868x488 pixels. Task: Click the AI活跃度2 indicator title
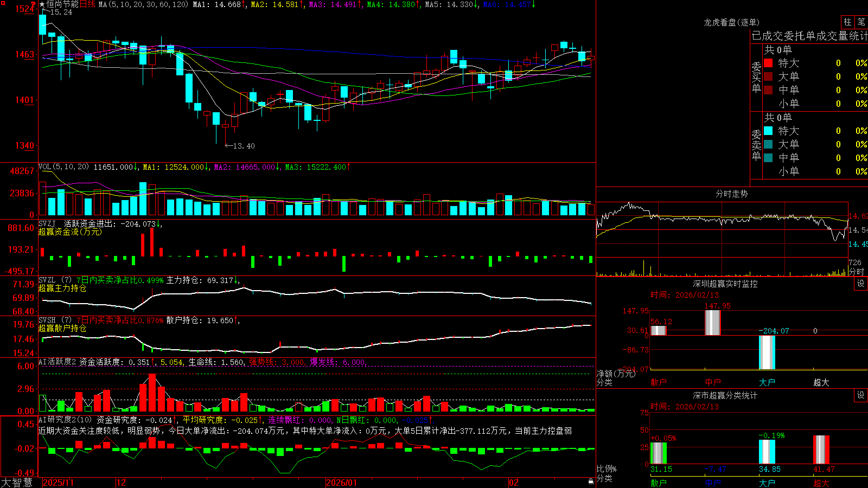pos(58,362)
